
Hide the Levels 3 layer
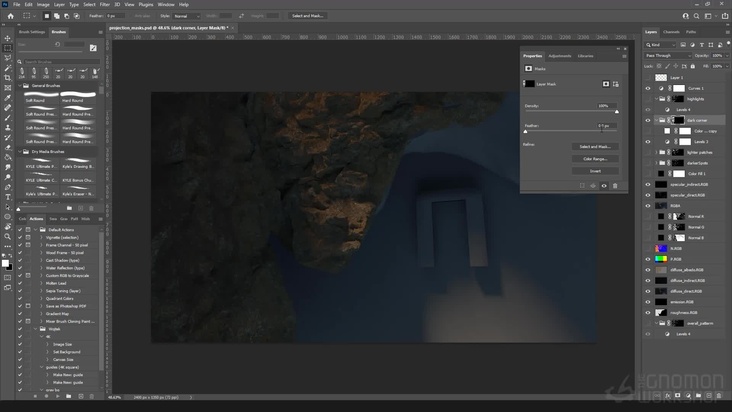coord(648,142)
